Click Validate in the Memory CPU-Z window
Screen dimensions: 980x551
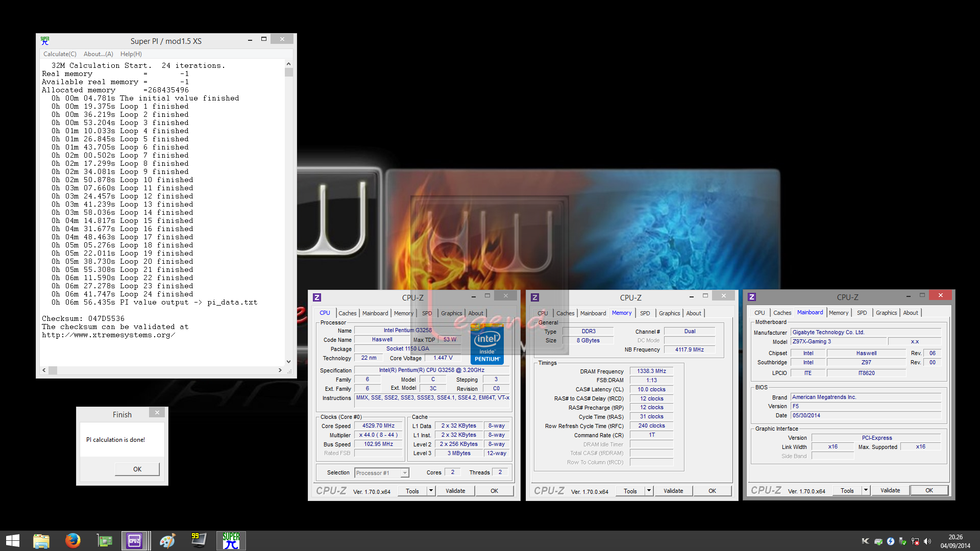click(x=673, y=491)
